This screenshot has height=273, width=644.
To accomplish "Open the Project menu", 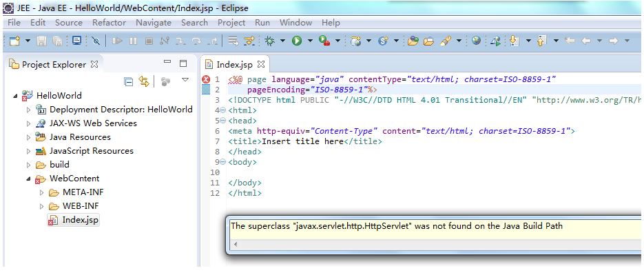I will (x=231, y=23).
